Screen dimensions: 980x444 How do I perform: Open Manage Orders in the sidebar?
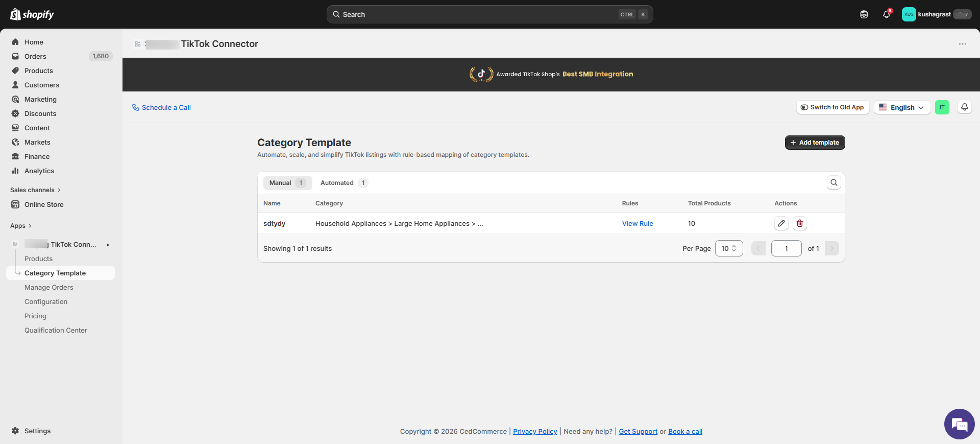(x=49, y=288)
